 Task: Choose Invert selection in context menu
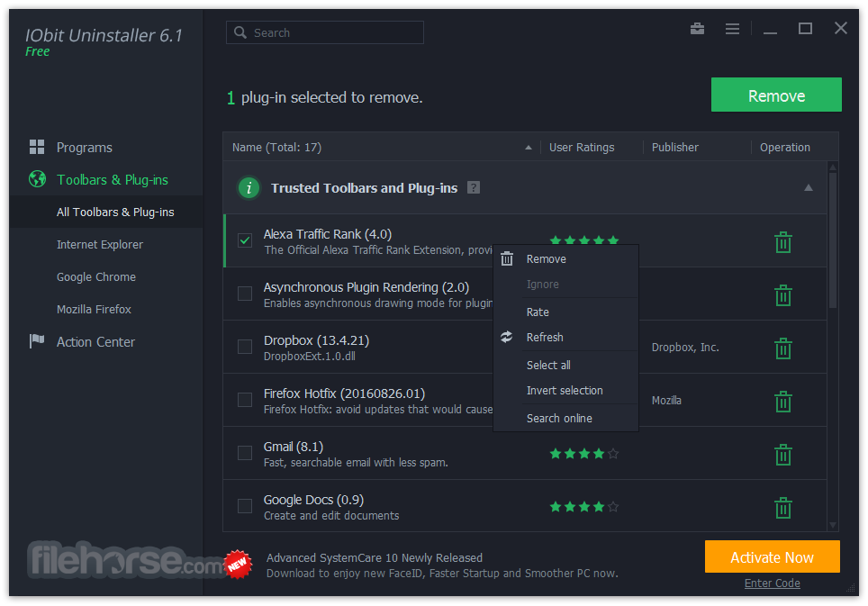565,391
